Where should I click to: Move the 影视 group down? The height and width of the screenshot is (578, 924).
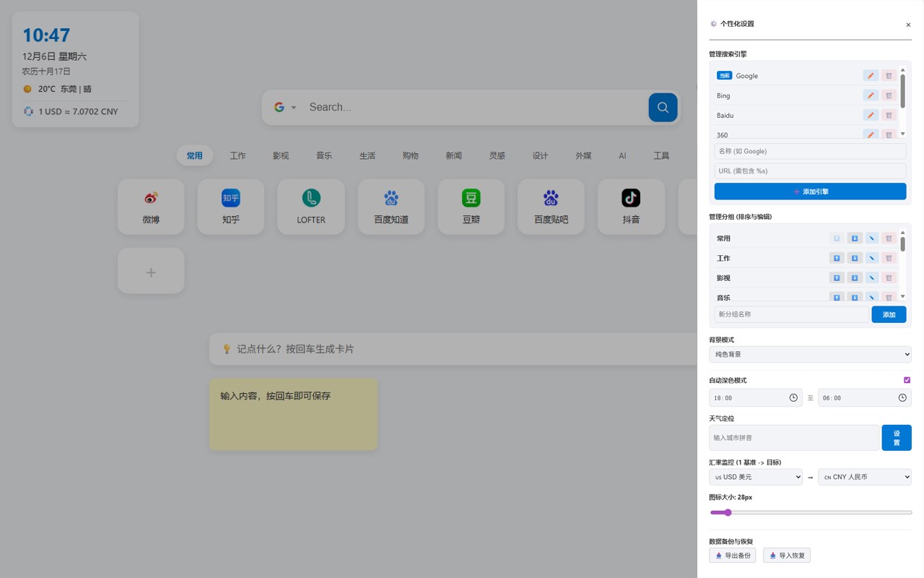tap(855, 277)
